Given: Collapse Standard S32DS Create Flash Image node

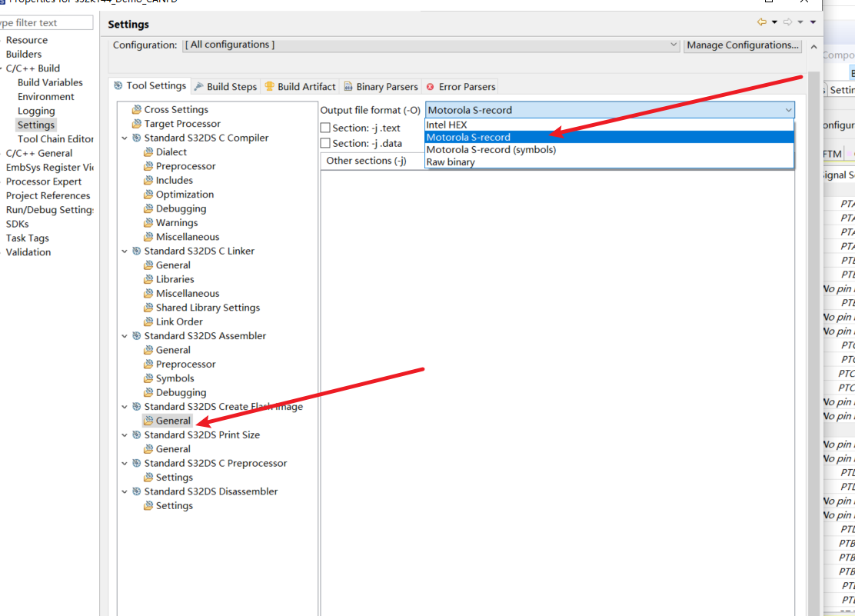Looking at the screenshot, I should point(125,407).
